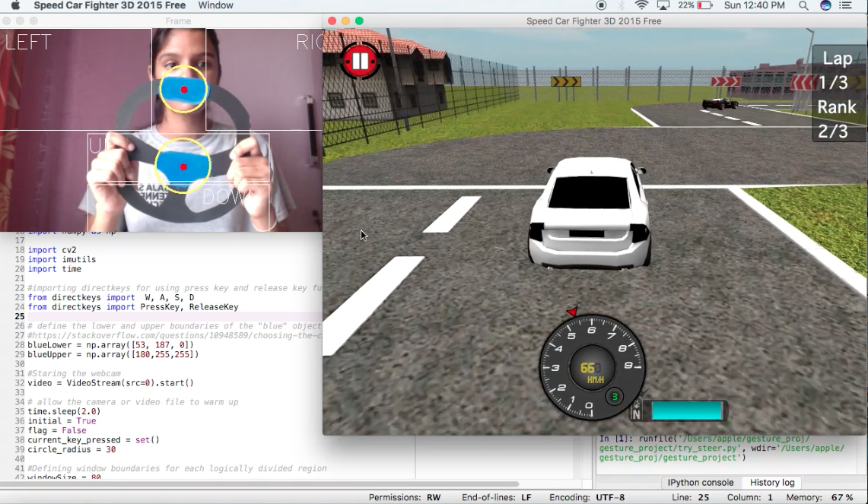This screenshot has width=868, height=504.
Task: Click the current_key_pressed = set() line
Action: pos(94,440)
